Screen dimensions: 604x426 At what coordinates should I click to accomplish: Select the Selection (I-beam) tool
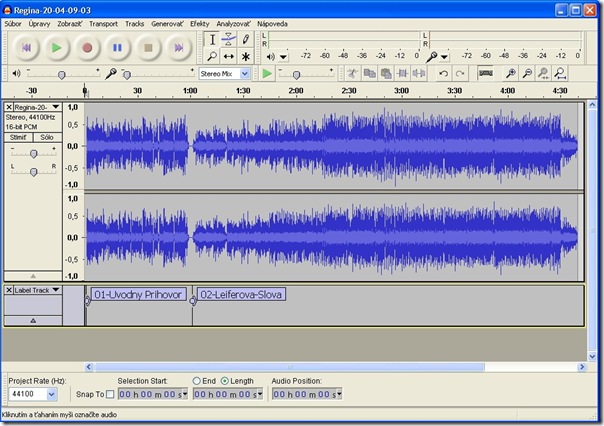212,40
